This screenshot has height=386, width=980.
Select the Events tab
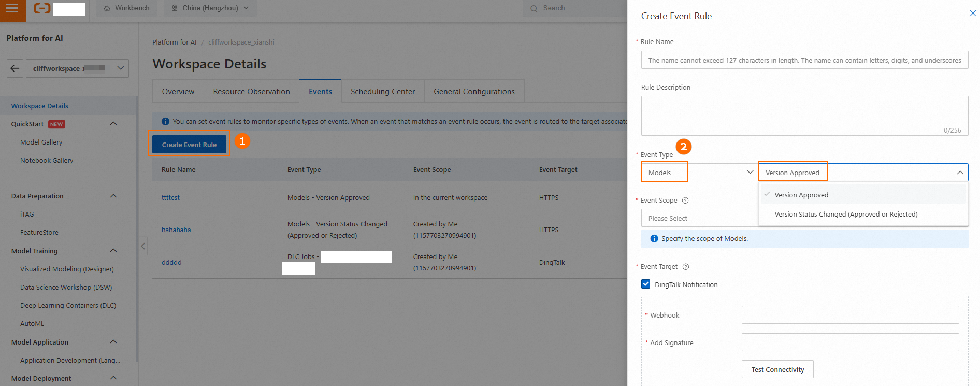click(x=320, y=91)
